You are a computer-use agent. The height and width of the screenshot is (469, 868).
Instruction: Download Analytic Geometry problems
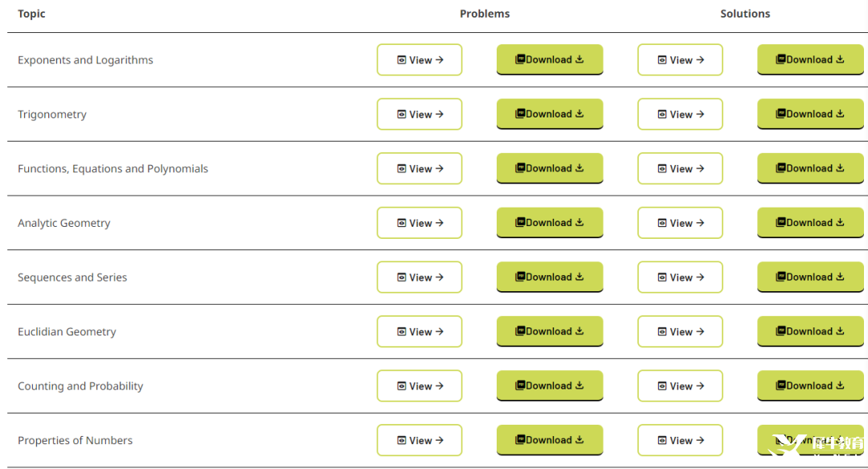point(550,222)
